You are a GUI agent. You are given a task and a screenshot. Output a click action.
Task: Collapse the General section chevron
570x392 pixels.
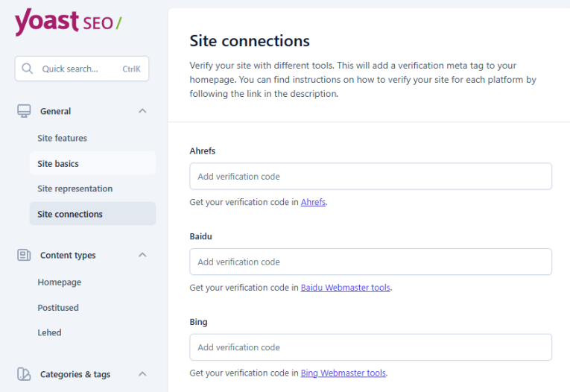click(x=142, y=111)
